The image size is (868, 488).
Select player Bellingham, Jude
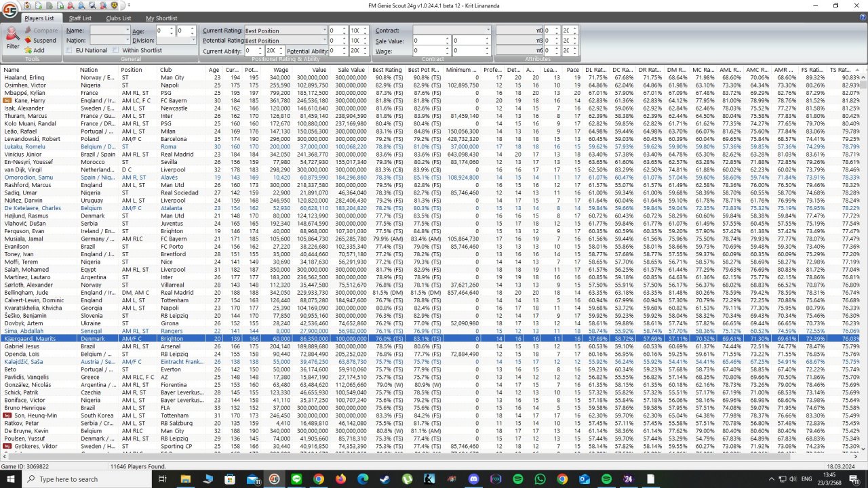pos(431,293)
